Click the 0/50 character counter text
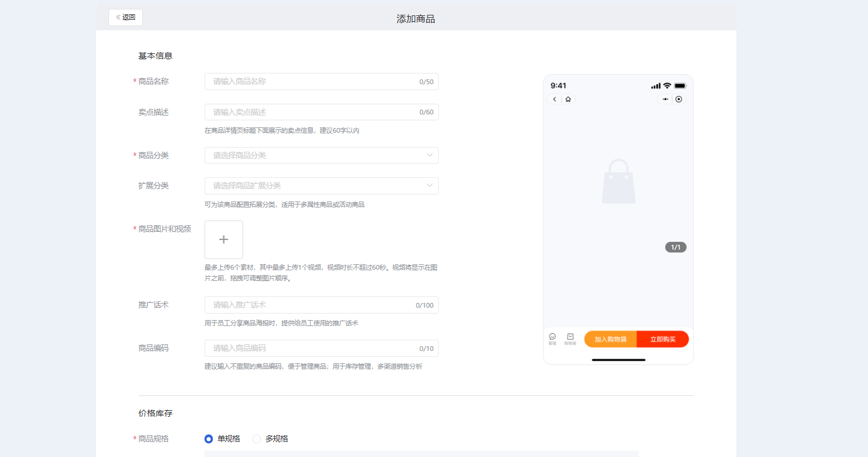Screen dimensions: 868x457 pos(426,82)
